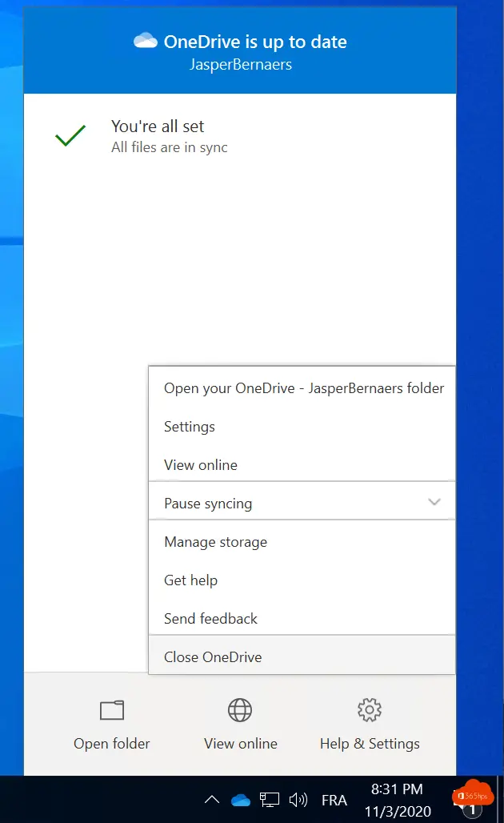Image resolution: width=504 pixels, height=823 pixels.
Task: Show hidden tray icons chevron
Action: pos(212,799)
